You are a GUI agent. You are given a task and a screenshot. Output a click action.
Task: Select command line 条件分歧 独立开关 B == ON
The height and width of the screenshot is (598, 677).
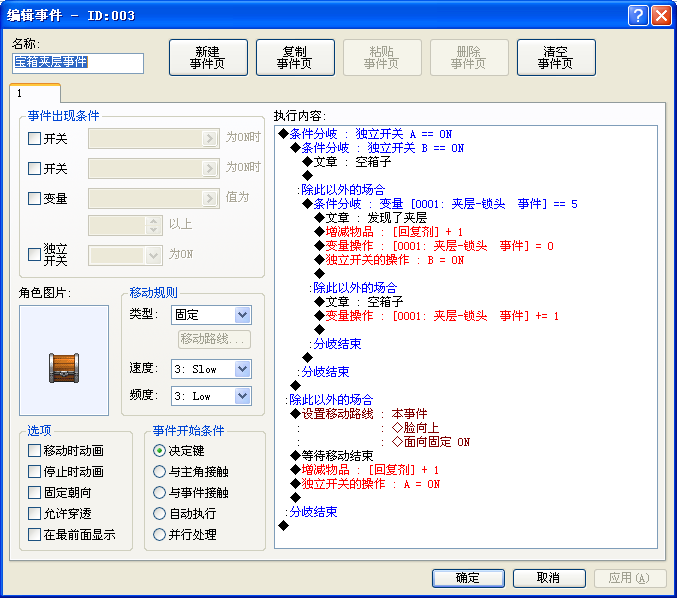coord(377,148)
